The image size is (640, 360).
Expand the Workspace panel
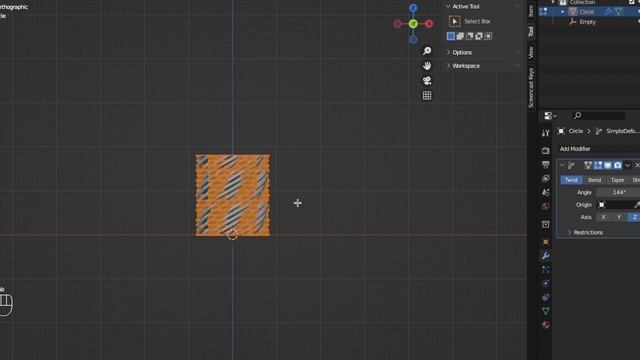click(x=448, y=66)
